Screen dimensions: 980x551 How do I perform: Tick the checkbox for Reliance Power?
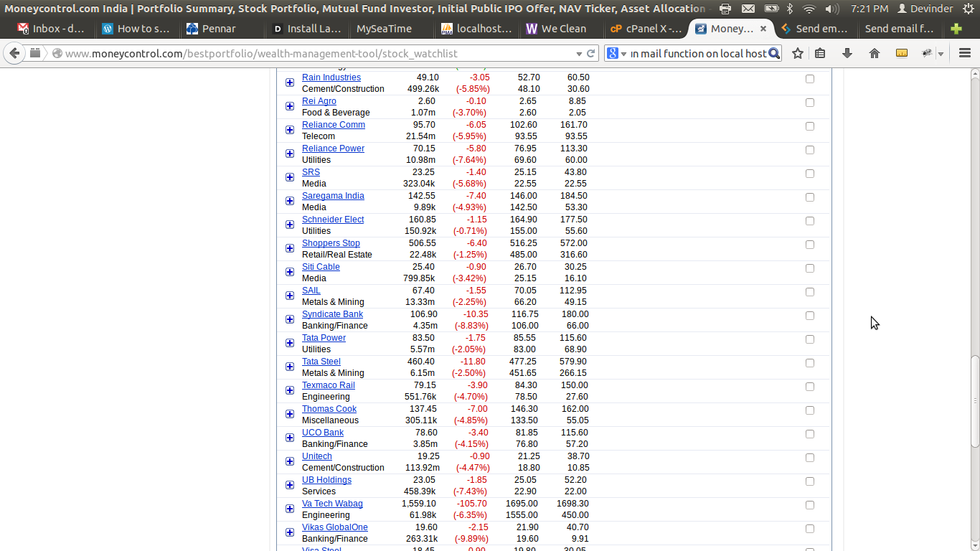tap(810, 150)
